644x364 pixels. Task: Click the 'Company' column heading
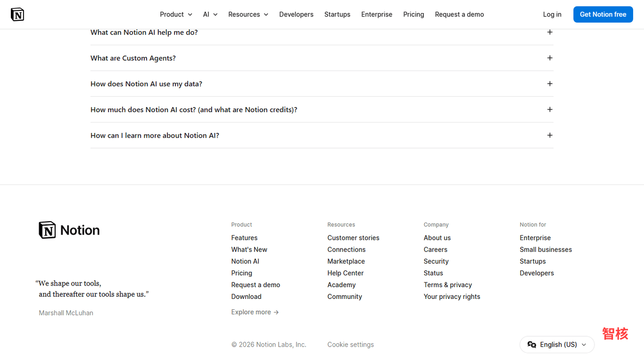pos(436,225)
